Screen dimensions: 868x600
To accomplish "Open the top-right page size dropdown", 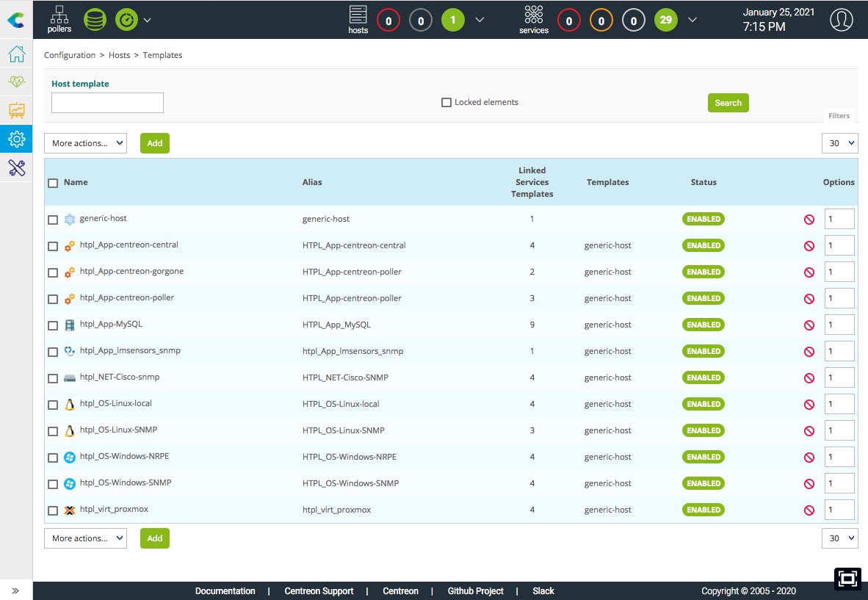I will [839, 143].
